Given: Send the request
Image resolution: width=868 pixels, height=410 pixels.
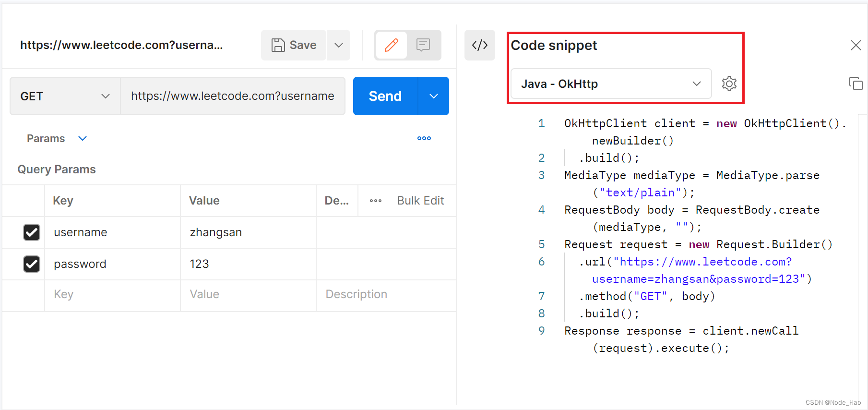Looking at the screenshot, I should tap(385, 96).
